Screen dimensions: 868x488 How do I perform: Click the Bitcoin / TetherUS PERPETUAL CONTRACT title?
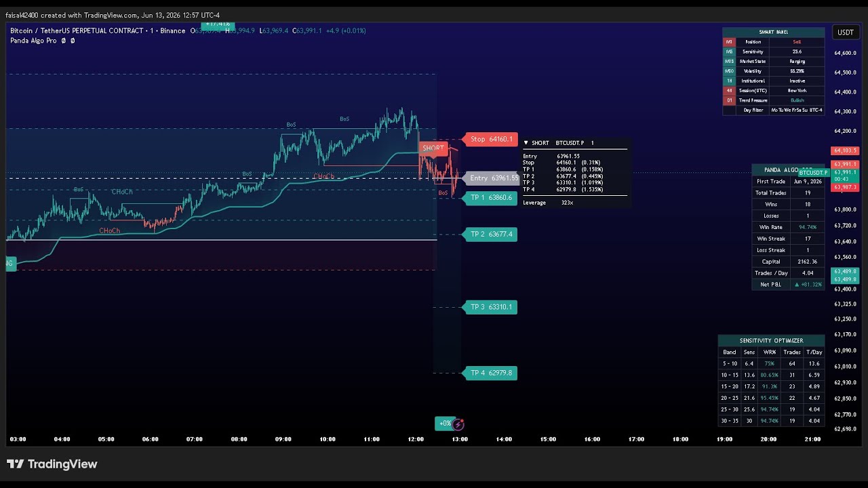77,30
